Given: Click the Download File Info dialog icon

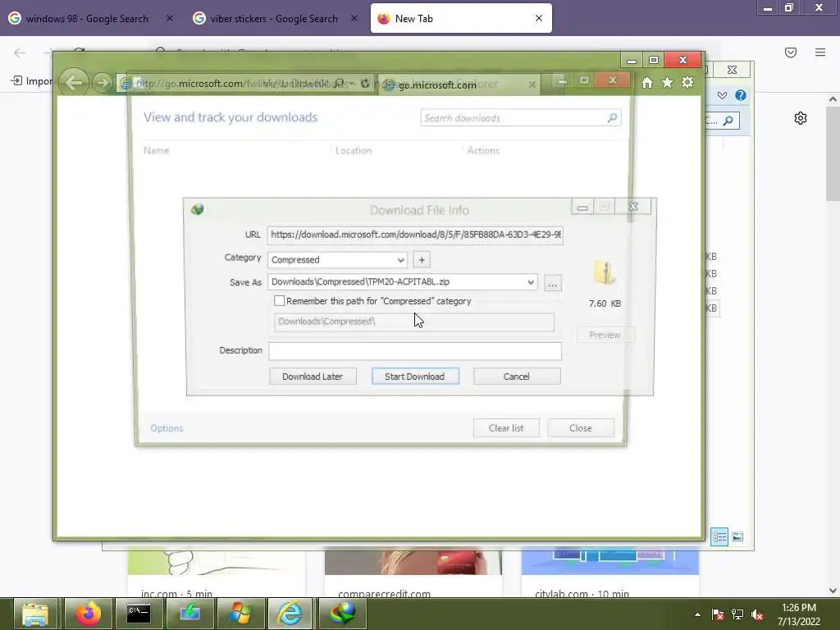Looking at the screenshot, I should click(197, 209).
